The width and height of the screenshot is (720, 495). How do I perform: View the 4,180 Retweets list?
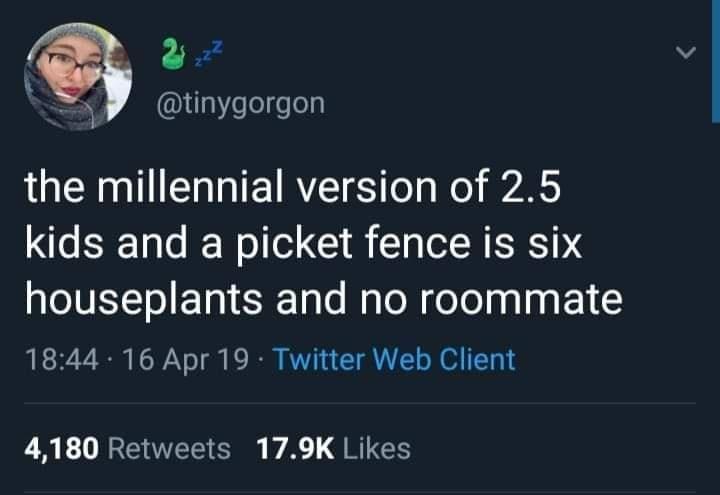point(126,449)
